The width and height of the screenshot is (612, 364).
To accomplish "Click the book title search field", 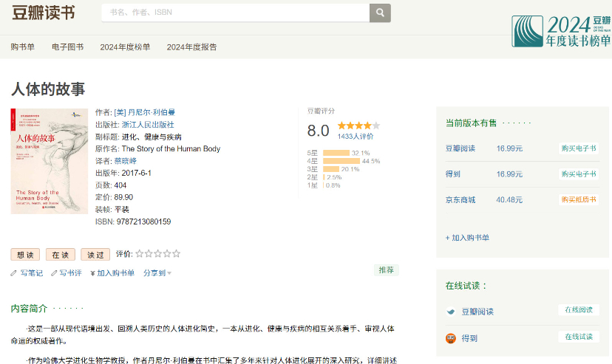I will (235, 13).
